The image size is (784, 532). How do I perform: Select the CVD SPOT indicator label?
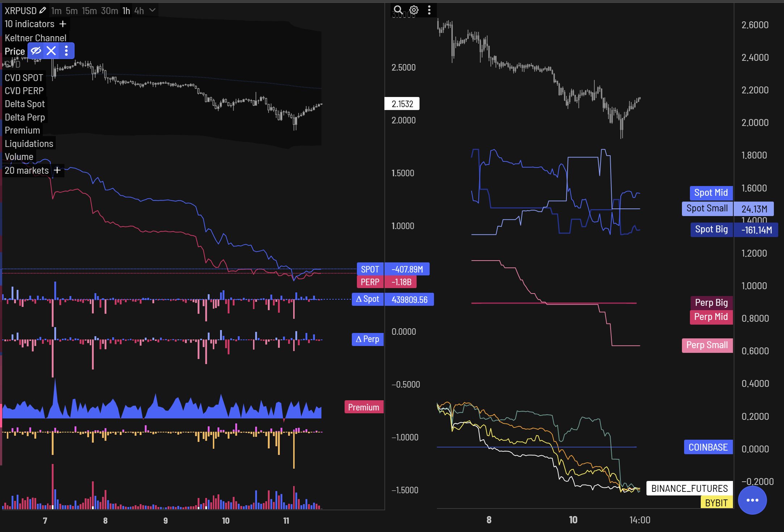coord(24,77)
